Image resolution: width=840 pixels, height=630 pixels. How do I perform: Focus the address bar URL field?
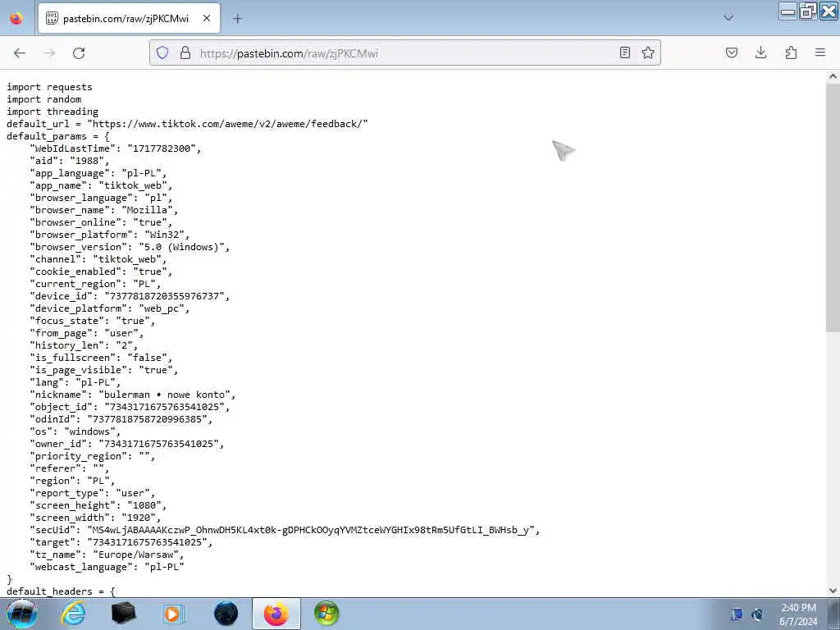click(404, 53)
